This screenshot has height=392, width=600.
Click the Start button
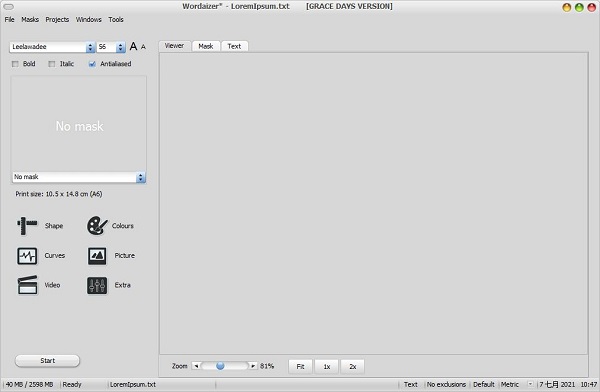point(47,361)
